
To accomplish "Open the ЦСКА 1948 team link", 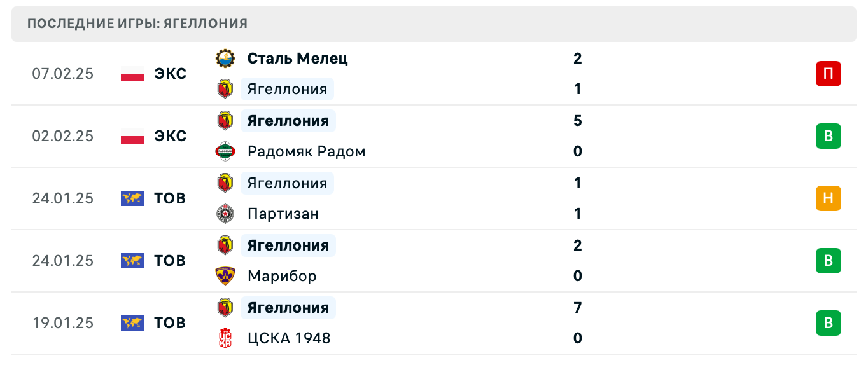I will coord(289,338).
